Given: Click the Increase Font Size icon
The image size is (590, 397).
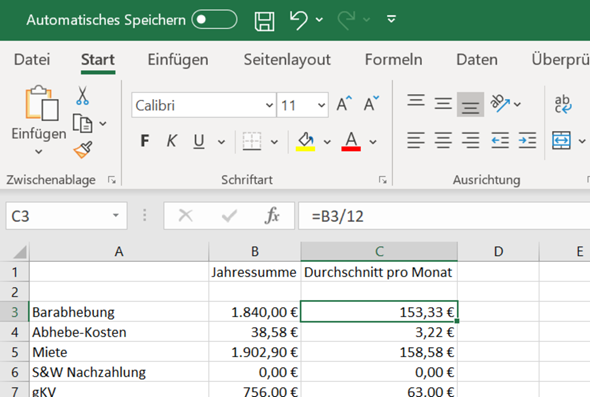Looking at the screenshot, I should tap(344, 104).
